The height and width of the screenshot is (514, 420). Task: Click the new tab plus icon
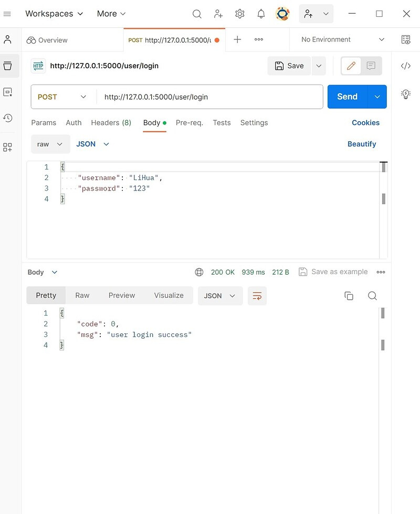coord(237,40)
